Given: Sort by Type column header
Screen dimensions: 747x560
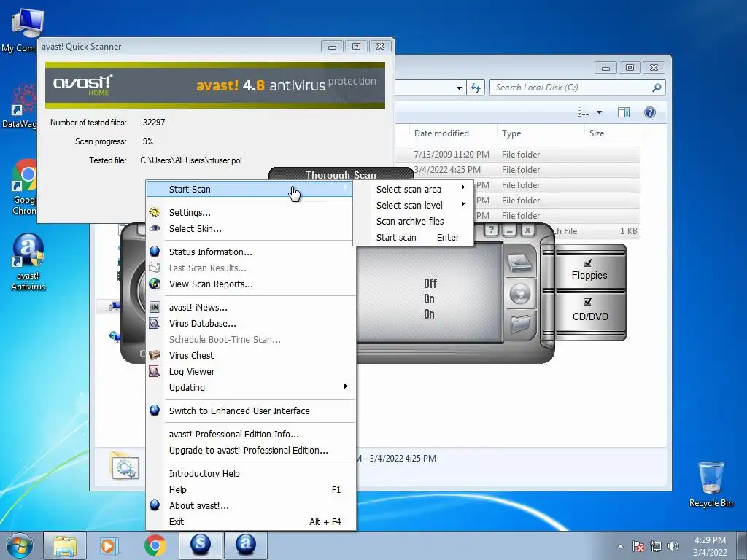Looking at the screenshot, I should (541, 133).
